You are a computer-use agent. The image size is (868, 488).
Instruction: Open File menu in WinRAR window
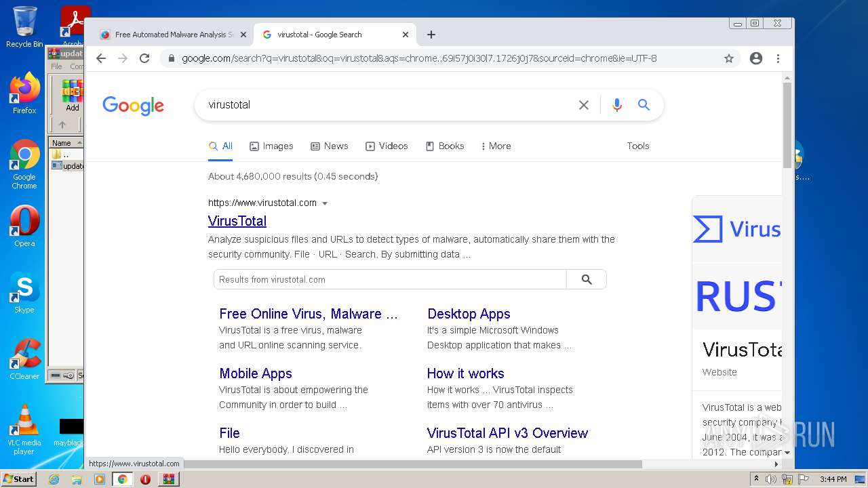click(56, 66)
